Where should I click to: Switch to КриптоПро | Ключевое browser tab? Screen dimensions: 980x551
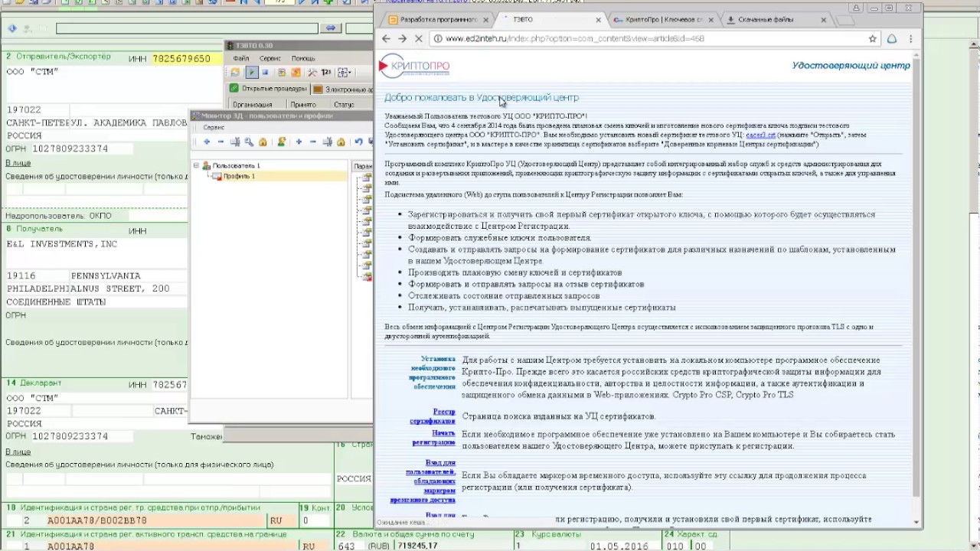click(663, 19)
